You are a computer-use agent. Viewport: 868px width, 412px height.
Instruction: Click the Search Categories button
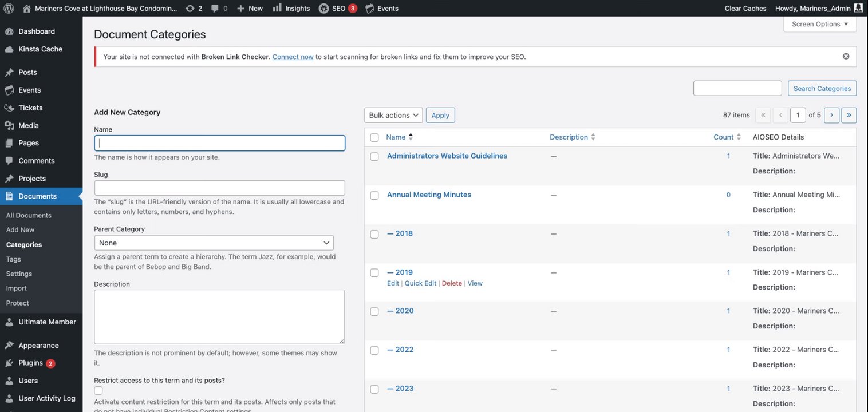click(822, 88)
